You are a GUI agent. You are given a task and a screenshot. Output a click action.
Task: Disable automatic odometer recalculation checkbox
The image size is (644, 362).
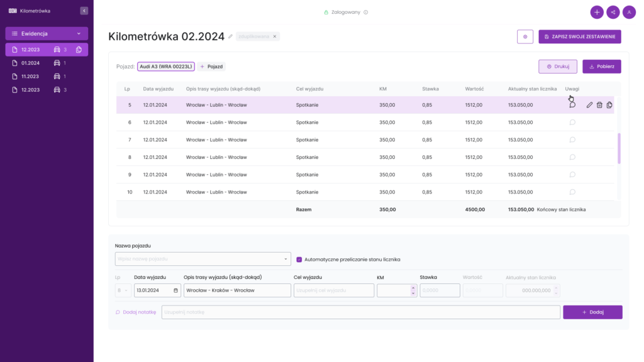coord(299,259)
